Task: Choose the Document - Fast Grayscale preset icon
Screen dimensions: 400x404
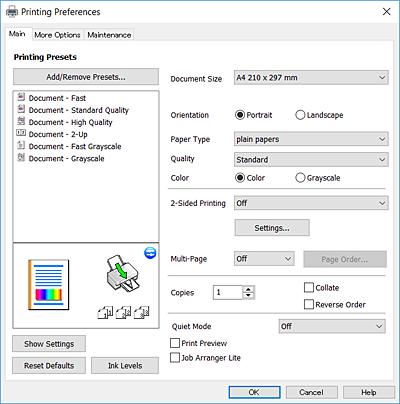Action: [x=21, y=146]
